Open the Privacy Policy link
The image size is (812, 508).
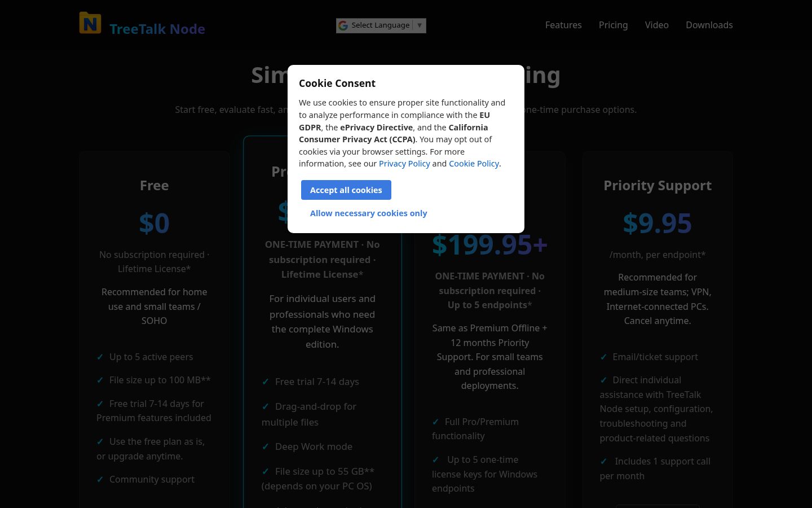(x=404, y=164)
